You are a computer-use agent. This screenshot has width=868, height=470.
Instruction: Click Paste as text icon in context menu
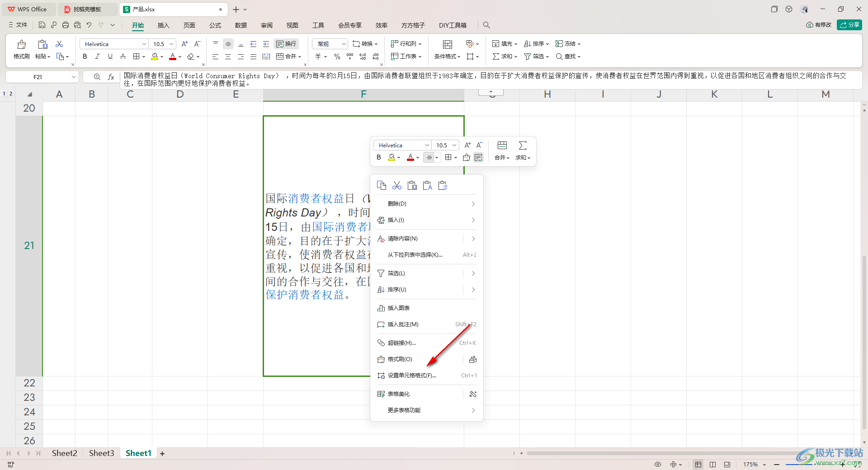coord(428,185)
